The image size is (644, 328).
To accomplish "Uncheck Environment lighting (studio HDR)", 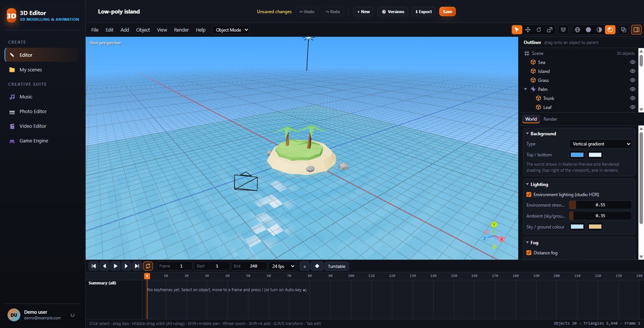I will pos(529,194).
